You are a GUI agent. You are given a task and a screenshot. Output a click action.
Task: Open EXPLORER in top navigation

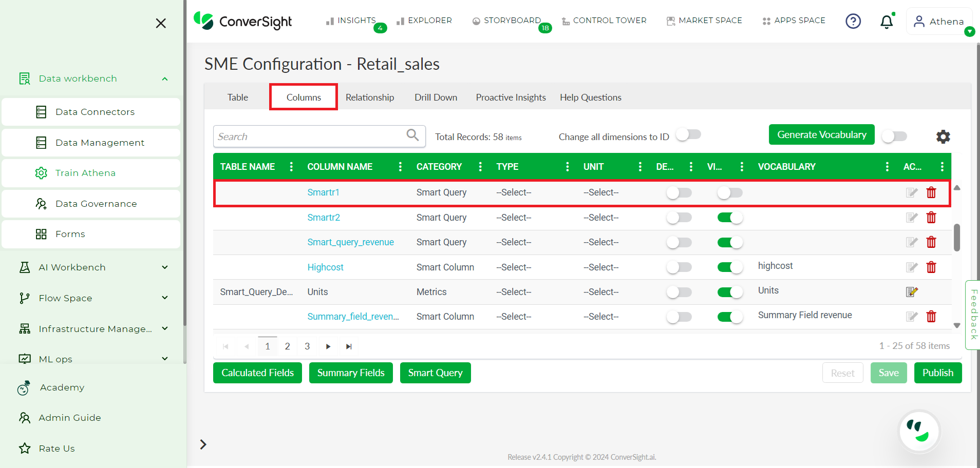click(424, 21)
